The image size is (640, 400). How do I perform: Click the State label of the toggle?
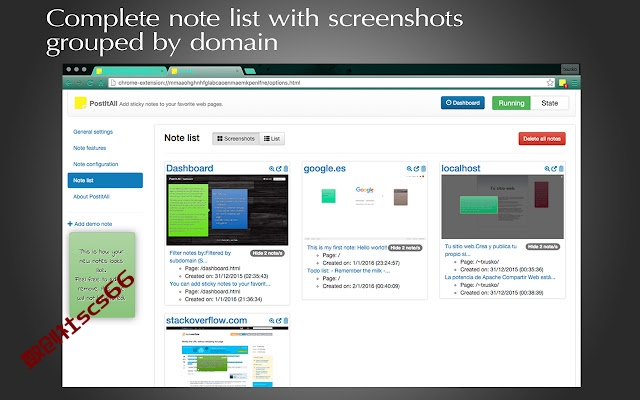pyautogui.click(x=549, y=103)
